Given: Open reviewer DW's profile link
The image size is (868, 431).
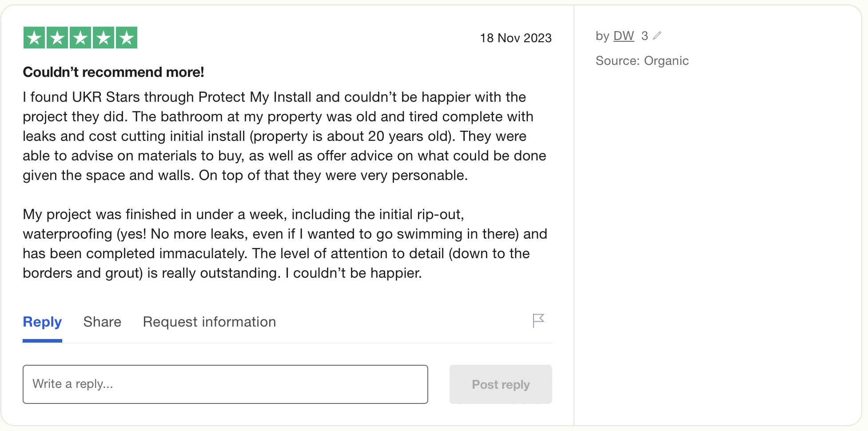Looking at the screenshot, I should pos(623,36).
